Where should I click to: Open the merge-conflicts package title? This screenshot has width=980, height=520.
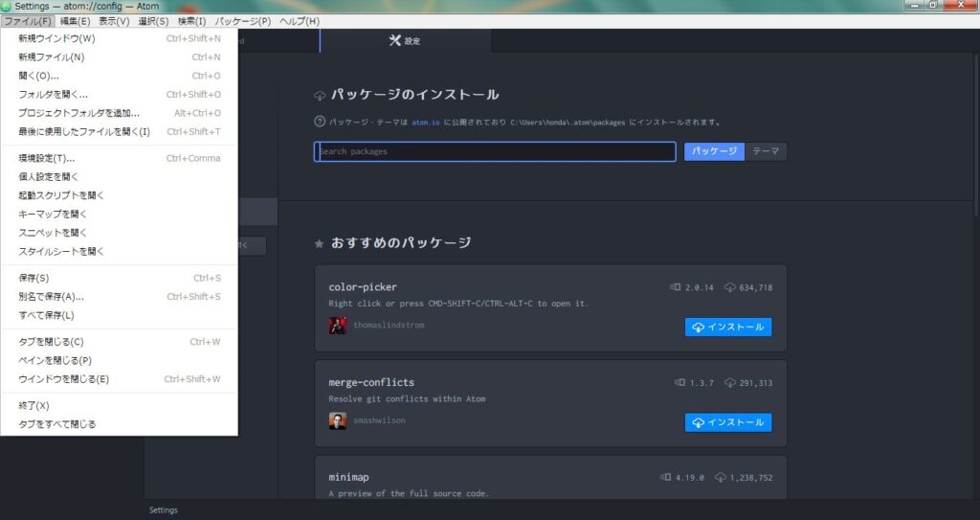(371, 382)
